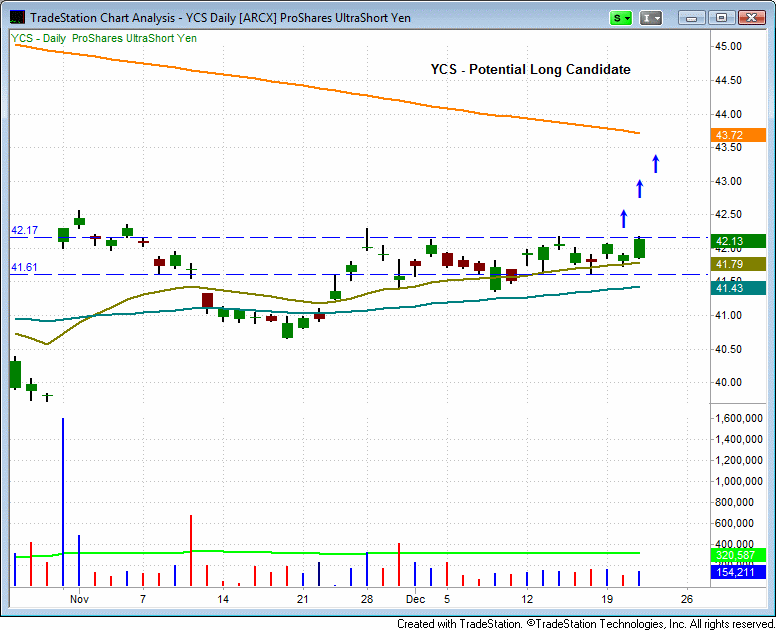This screenshot has height=630, width=776.
Task: Open the gray I interval-link dropdown
Action: [650, 18]
